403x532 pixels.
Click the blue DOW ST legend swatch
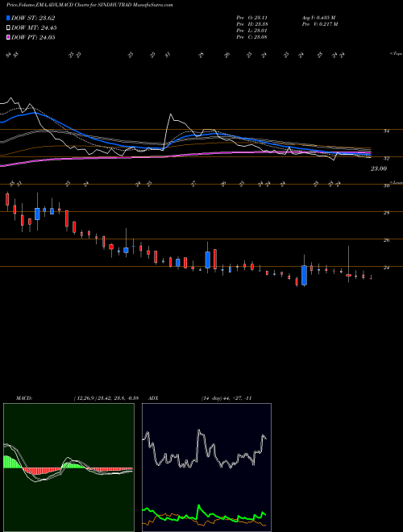(x=8, y=18)
